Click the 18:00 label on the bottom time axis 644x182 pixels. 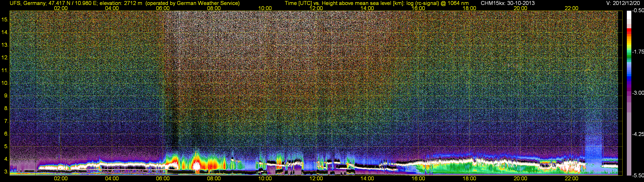(469, 179)
